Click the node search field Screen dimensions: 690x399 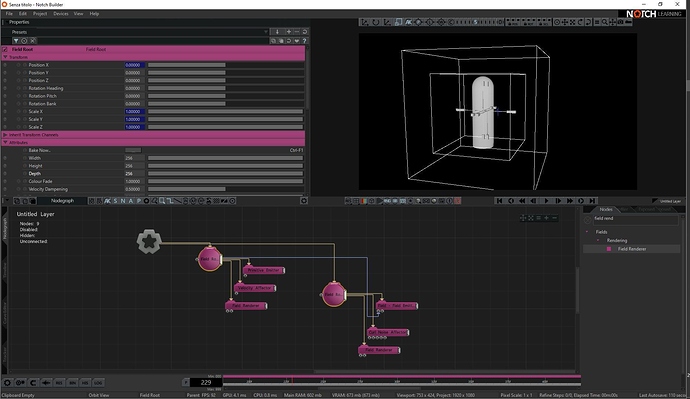coord(635,219)
